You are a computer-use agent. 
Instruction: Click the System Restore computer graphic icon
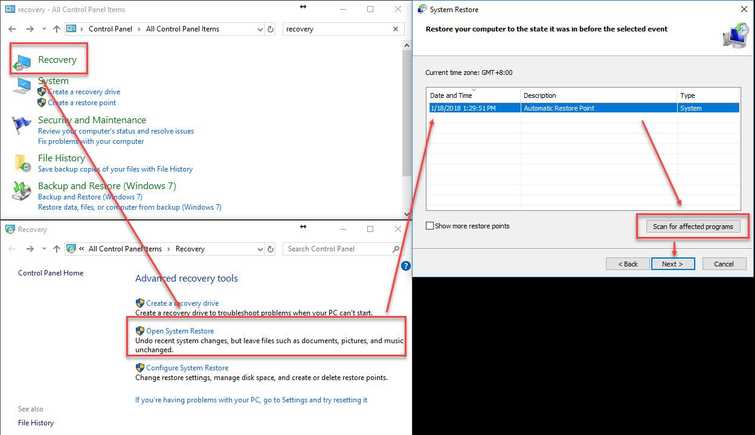(736, 35)
